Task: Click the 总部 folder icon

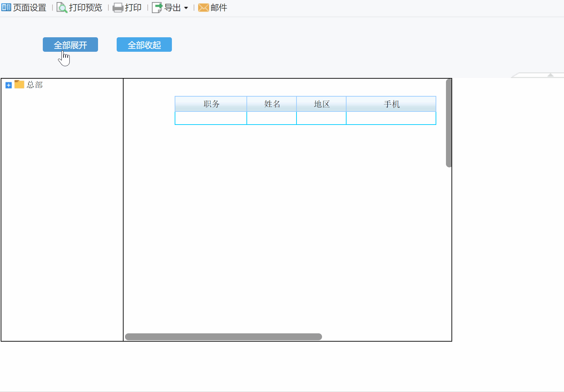Action: (19, 85)
